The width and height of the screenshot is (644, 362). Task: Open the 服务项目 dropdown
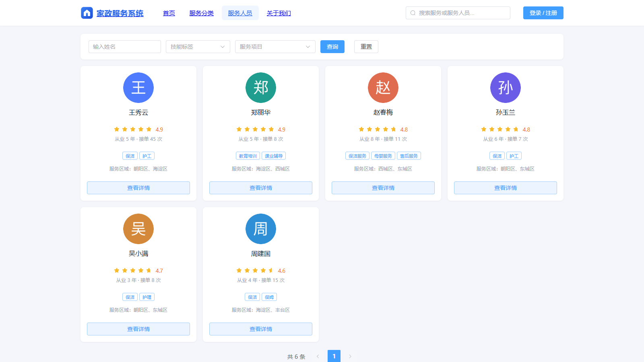(275, 47)
